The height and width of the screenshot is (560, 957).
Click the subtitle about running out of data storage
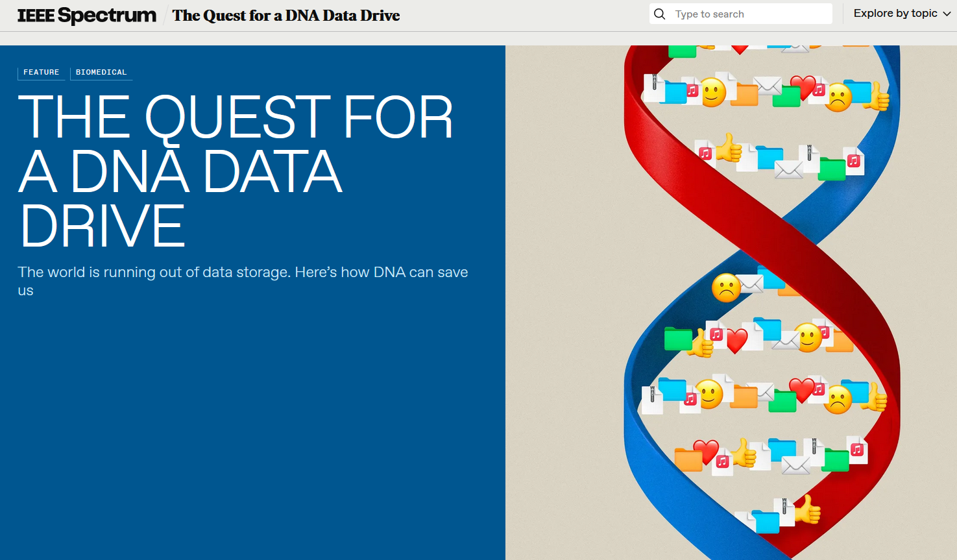pyautogui.click(x=243, y=281)
